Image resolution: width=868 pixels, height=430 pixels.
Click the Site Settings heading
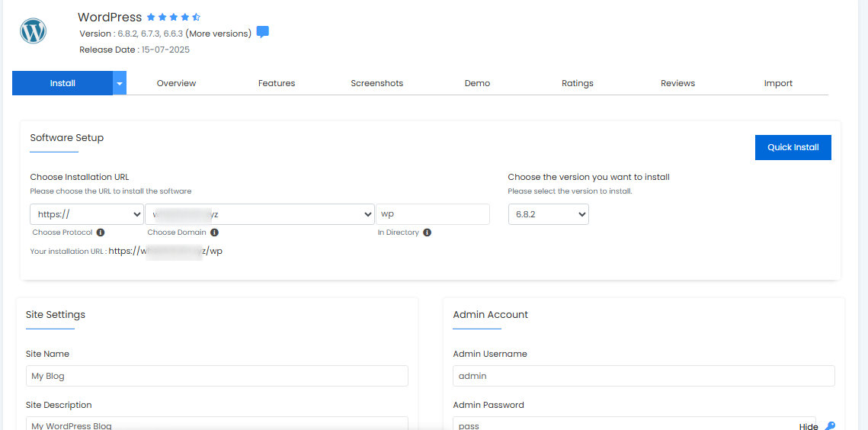(x=56, y=314)
